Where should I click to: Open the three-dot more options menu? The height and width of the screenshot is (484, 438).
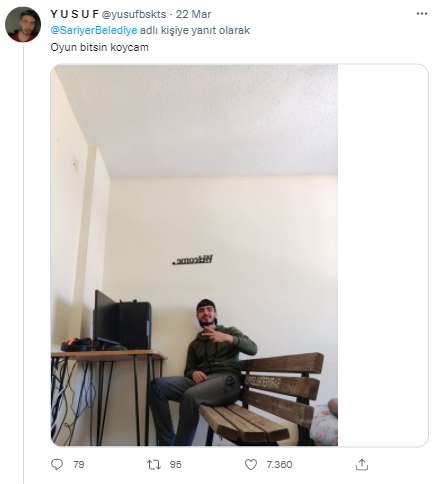(422, 14)
